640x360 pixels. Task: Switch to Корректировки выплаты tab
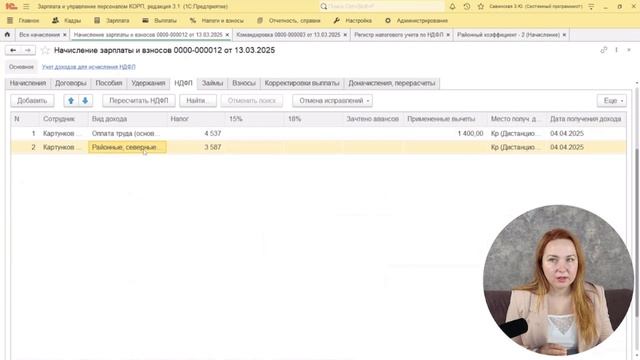pos(302,83)
